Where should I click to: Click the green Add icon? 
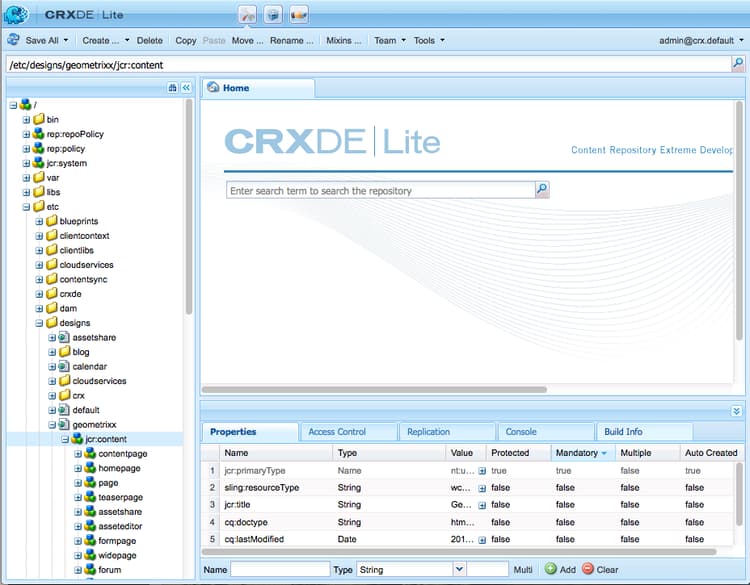(x=551, y=569)
